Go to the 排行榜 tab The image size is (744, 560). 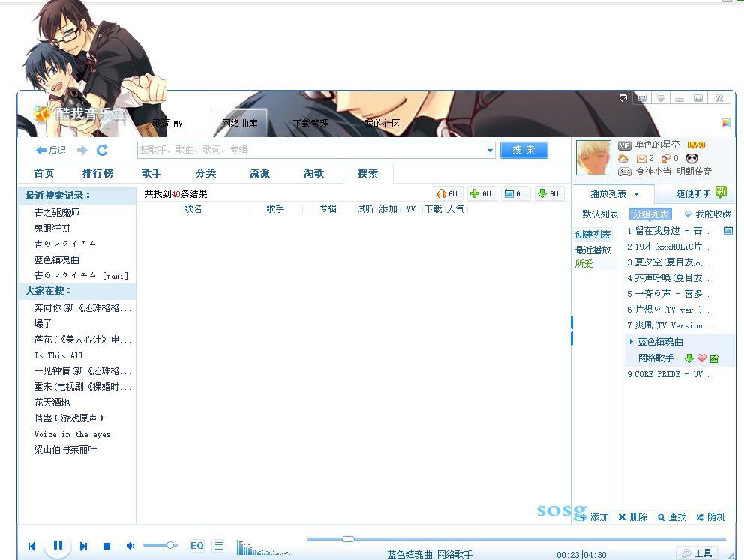pos(97,174)
